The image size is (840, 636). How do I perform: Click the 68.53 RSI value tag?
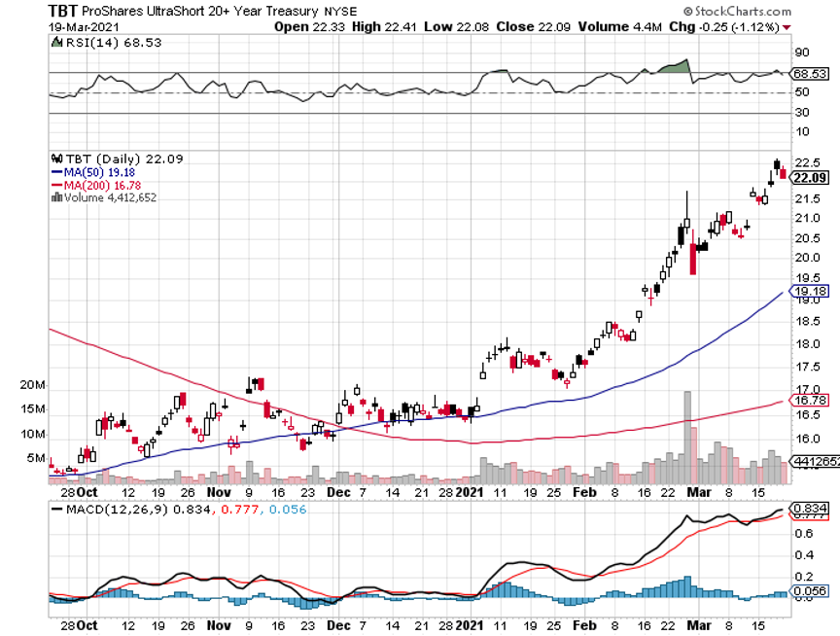(x=810, y=73)
